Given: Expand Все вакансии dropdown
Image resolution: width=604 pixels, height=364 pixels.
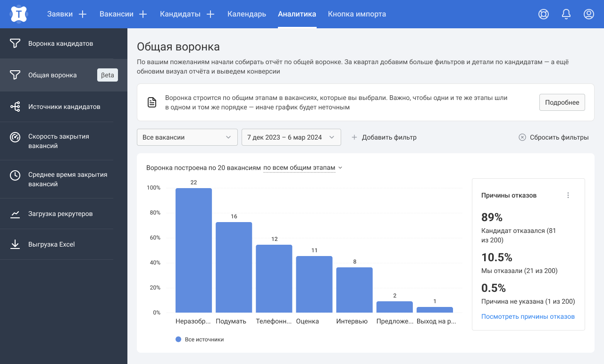Looking at the screenshot, I should point(187,137).
